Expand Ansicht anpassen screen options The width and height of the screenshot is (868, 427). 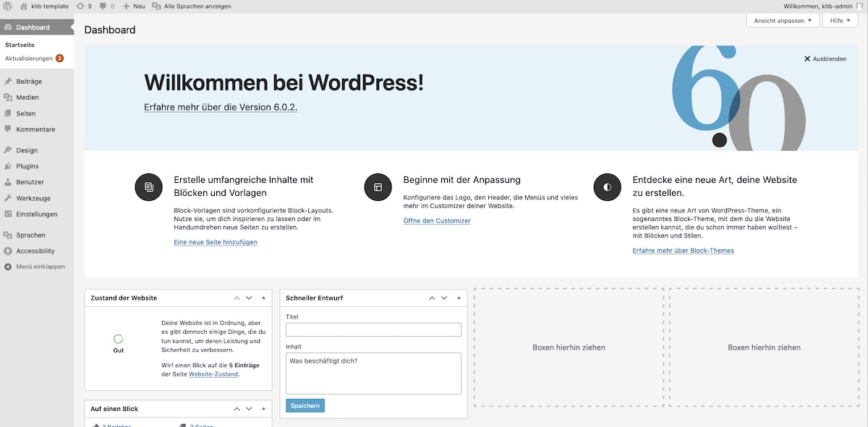tap(783, 20)
